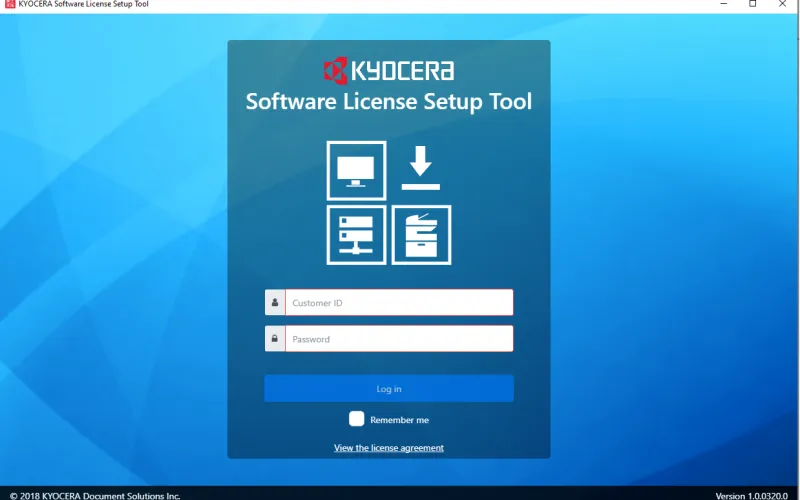Screen dimensions: 800x500
Task: Enable the Remember me checkbox
Action: pos(357,419)
